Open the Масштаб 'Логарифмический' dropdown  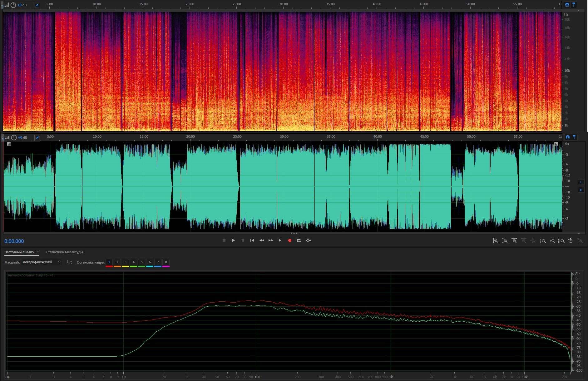(41, 262)
